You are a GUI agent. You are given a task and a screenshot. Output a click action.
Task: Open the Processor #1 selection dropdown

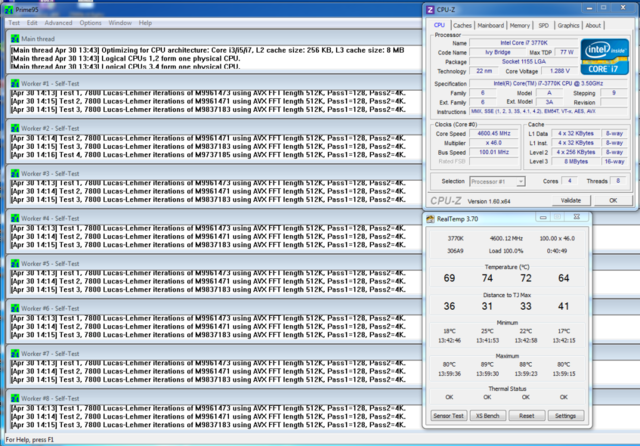[x=497, y=182]
